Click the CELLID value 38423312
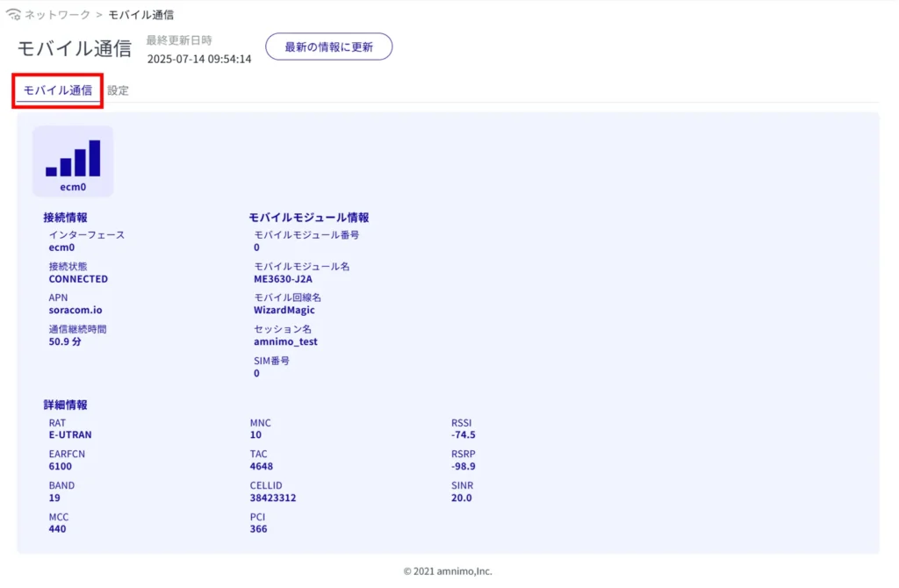 pos(272,498)
